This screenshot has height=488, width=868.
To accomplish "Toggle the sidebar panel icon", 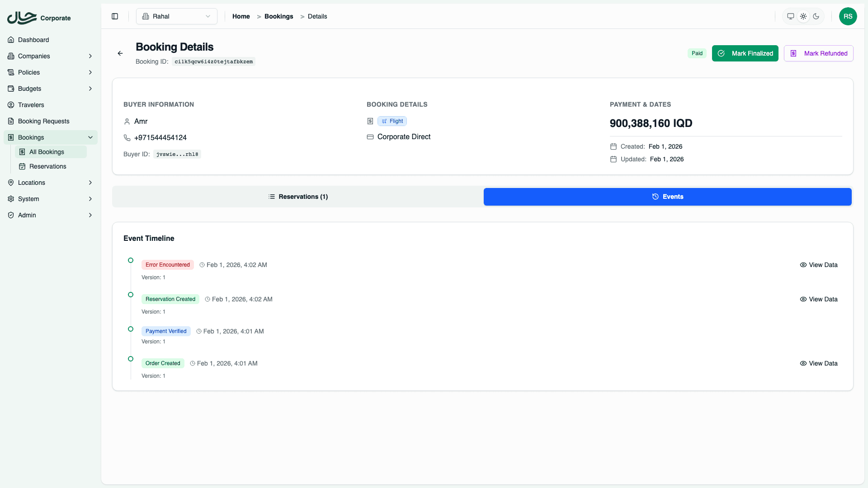I will [115, 16].
